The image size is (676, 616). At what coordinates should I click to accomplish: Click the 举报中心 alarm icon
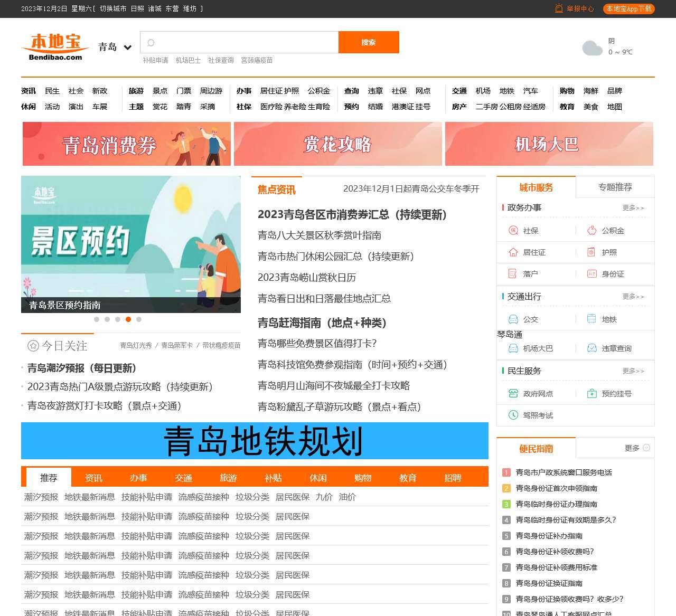pyautogui.click(x=559, y=8)
